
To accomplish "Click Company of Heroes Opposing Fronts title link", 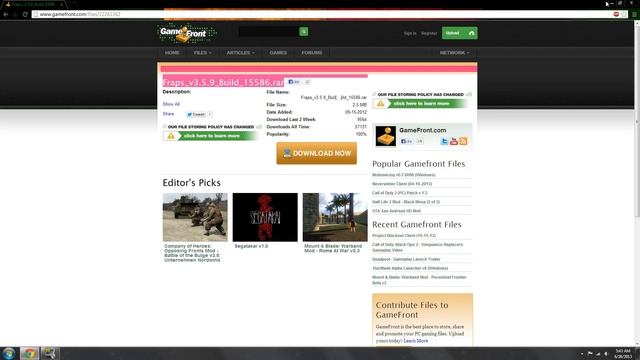I will point(192,253).
